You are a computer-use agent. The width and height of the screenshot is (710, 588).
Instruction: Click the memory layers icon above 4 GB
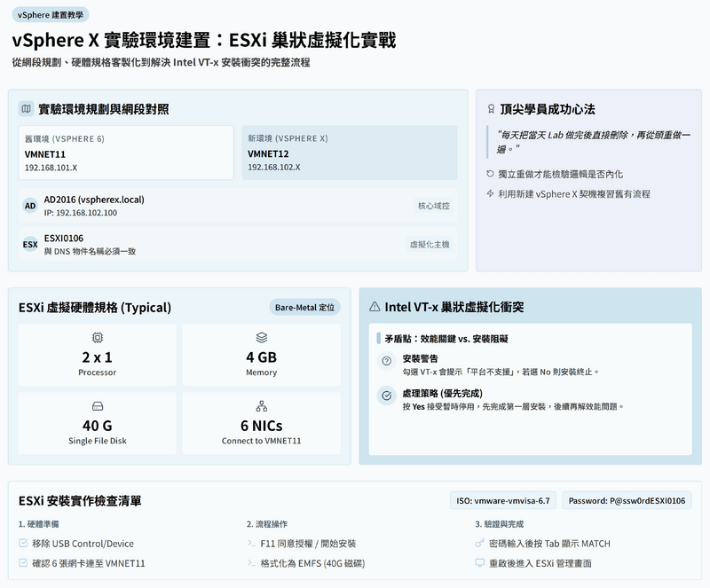[x=261, y=338]
